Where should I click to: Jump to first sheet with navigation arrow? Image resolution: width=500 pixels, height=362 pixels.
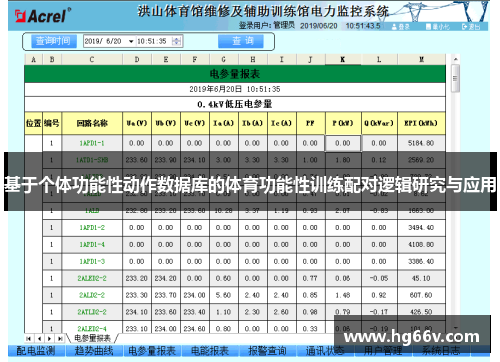click(x=29, y=339)
